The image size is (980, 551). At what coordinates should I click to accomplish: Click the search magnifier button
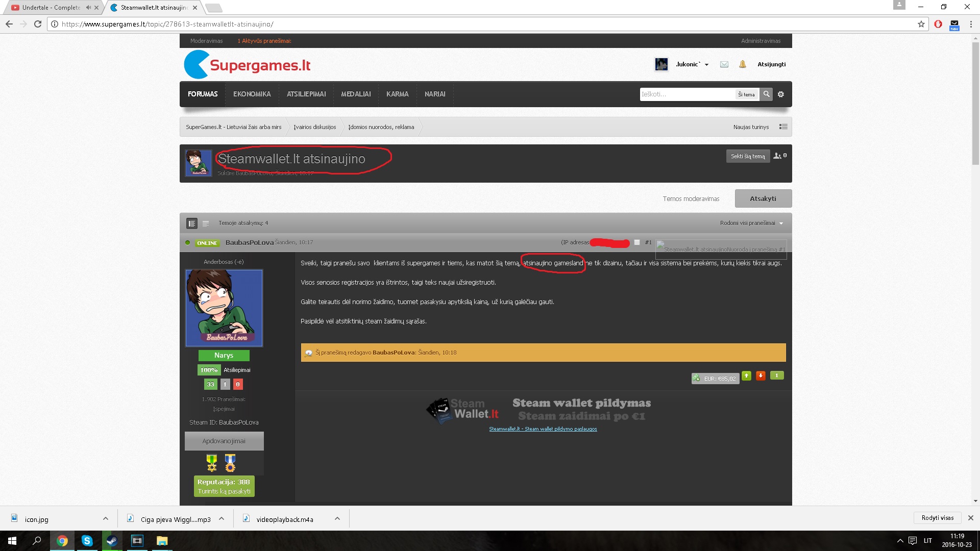pos(766,94)
